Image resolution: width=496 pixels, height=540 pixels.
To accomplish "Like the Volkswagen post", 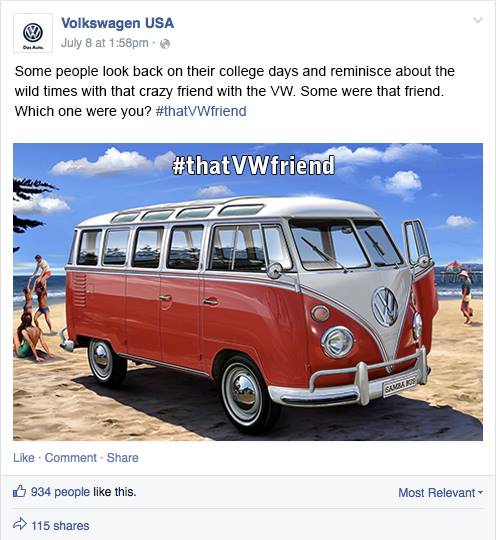I will tap(24, 458).
